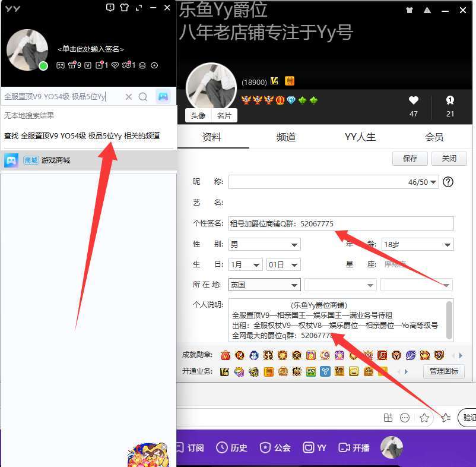Open 订阅 in the purple bar
The width and height of the screenshot is (476, 467).
[191, 447]
